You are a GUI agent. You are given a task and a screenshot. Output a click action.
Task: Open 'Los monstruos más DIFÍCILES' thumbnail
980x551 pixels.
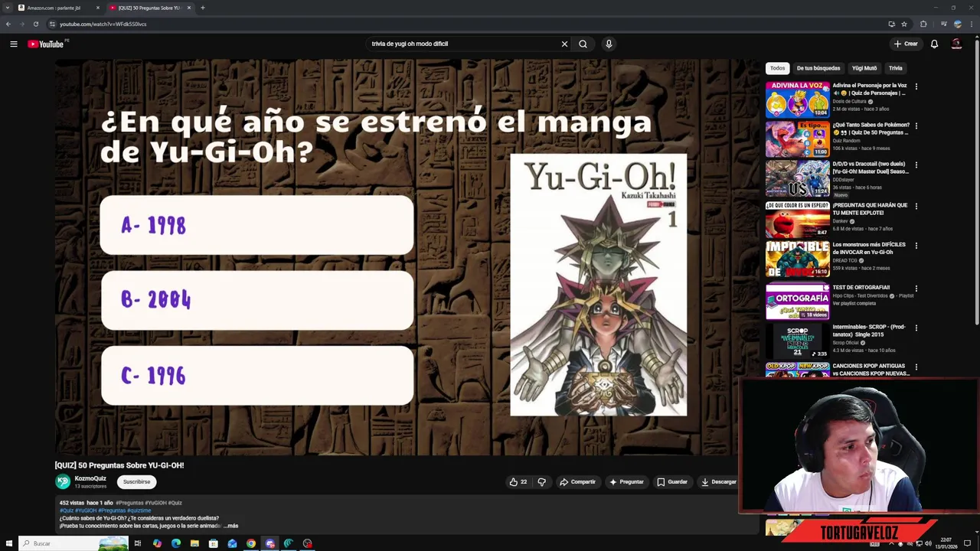pos(797,259)
